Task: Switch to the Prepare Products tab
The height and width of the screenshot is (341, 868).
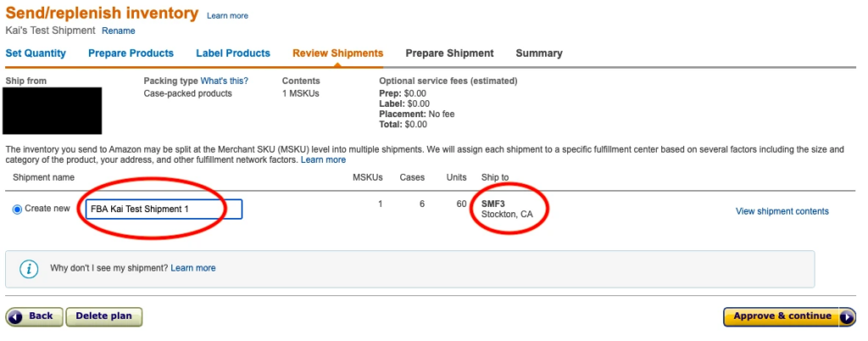Action: click(x=131, y=53)
